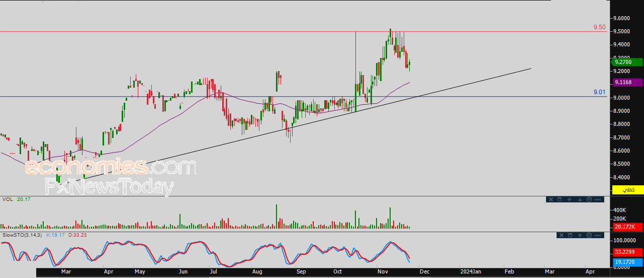Click the 2024Jan date label
This screenshot has height=278, width=644.
pos(471,271)
